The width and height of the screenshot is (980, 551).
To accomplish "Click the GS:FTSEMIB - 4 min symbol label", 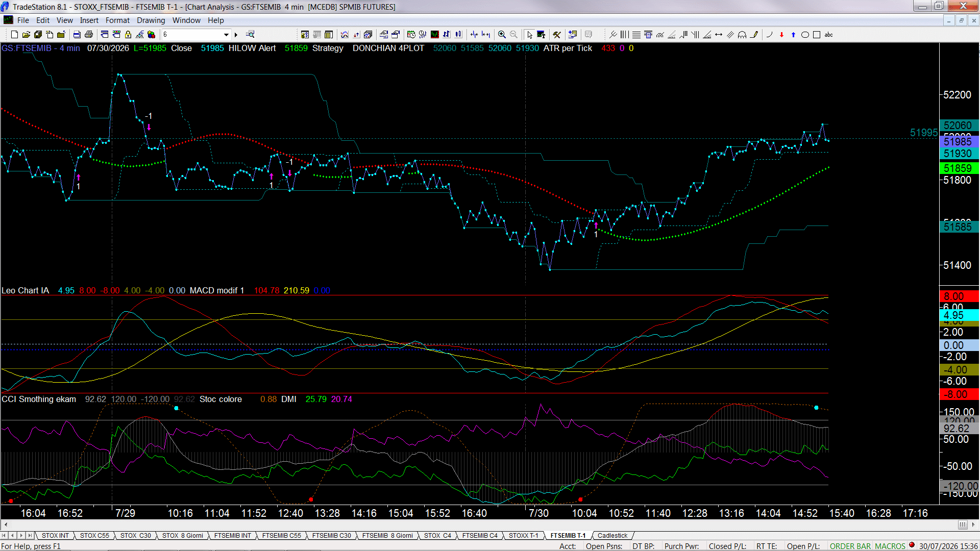I will [41, 48].
